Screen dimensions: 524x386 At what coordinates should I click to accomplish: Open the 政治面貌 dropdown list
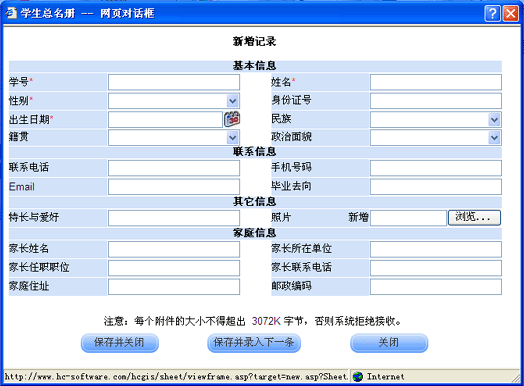494,137
